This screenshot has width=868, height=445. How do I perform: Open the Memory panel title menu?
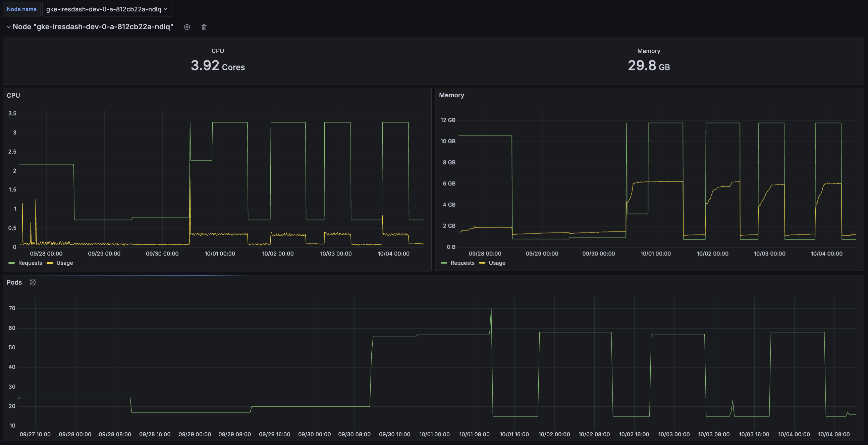coord(451,95)
